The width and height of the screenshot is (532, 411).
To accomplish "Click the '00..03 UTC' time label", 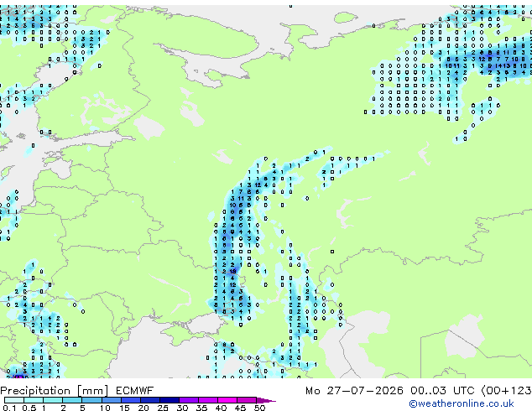I will (x=442, y=391).
